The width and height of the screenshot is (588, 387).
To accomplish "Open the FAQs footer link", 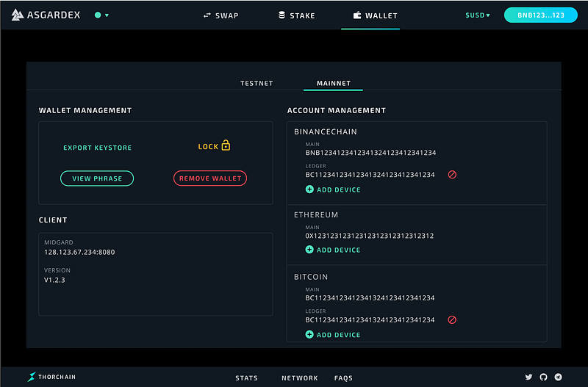I will point(343,378).
